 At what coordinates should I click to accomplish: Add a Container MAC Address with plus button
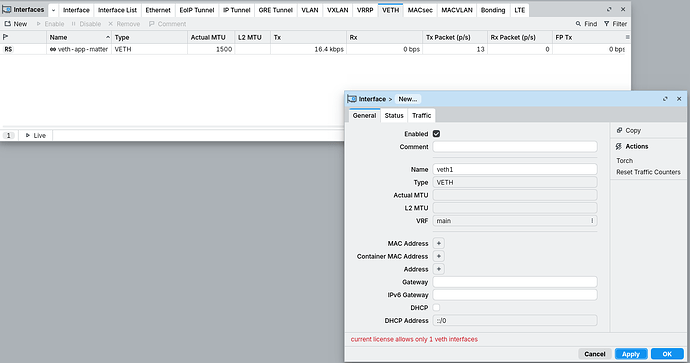point(439,256)
